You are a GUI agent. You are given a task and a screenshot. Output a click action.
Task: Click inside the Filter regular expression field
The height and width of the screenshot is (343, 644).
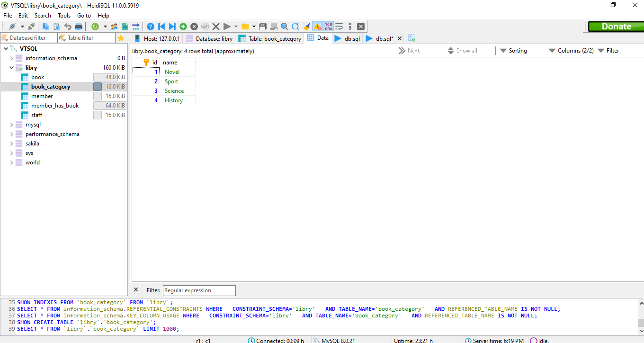(x=199, y=290)
